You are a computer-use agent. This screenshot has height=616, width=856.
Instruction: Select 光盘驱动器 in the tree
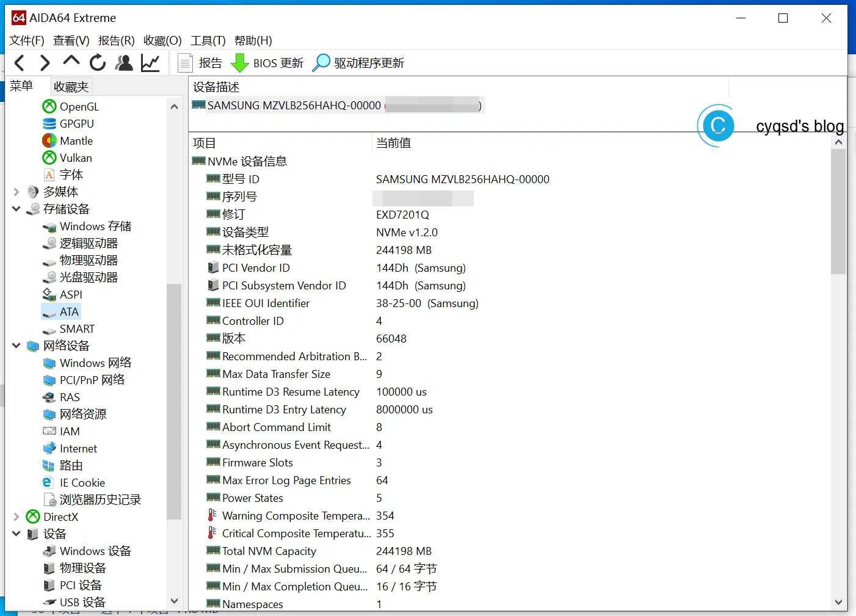coord(80,277)
